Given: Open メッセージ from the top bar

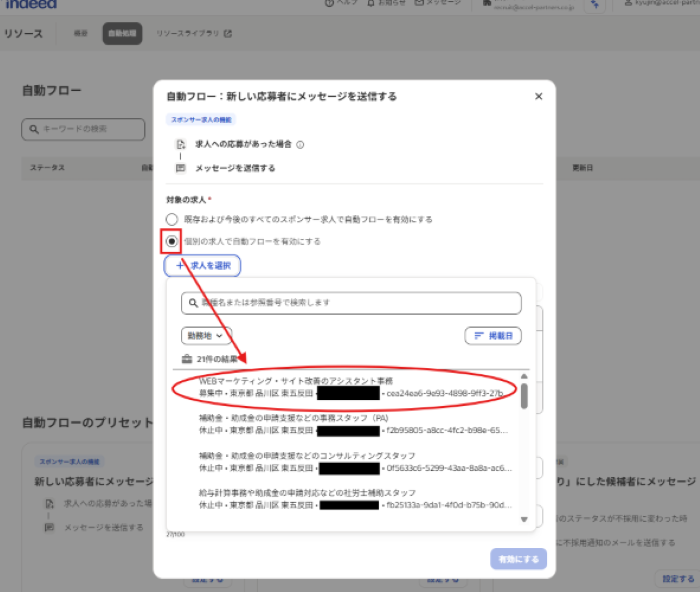Looking at the screenshot, I should point(418,4).
